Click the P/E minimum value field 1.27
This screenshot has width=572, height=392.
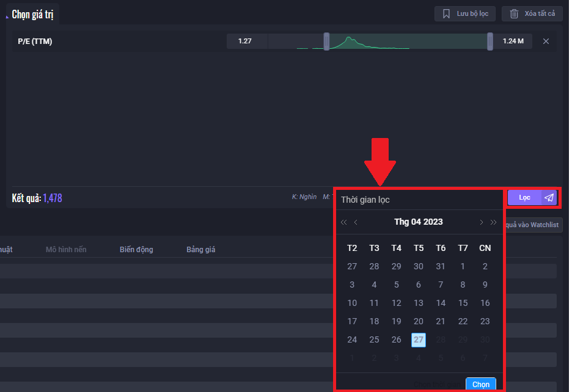[246, 42]
